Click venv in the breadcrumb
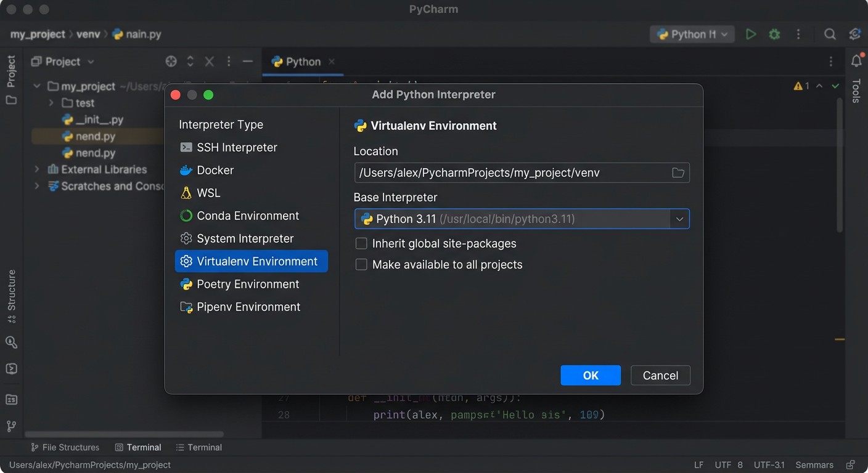Image resolution: width=868 pixels, height=473 pixels. pyautogui.click(x=88, y=34)
